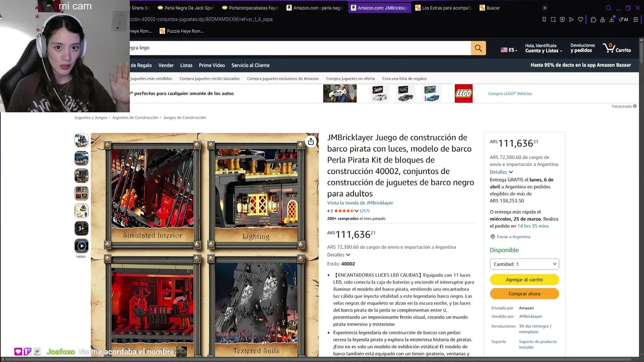Switch to the Portarompecabezas tab
Screen dimensions: 644x362
coord(250,8)
